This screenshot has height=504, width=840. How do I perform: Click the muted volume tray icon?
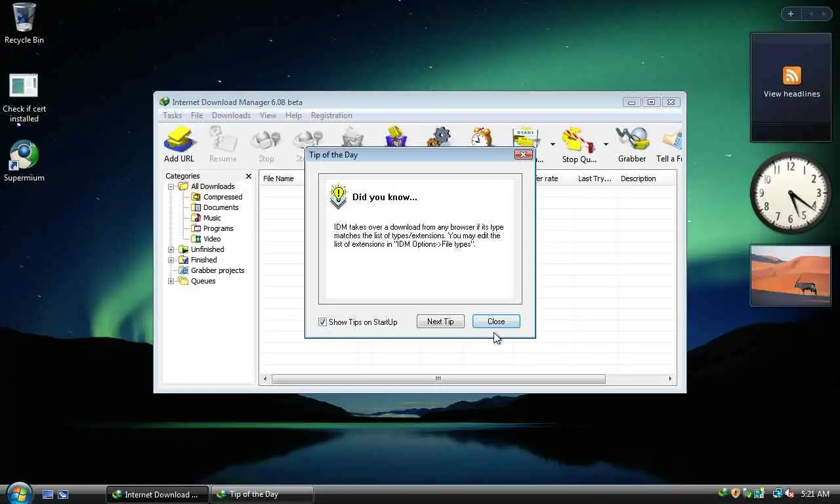[x=789, y=493]
